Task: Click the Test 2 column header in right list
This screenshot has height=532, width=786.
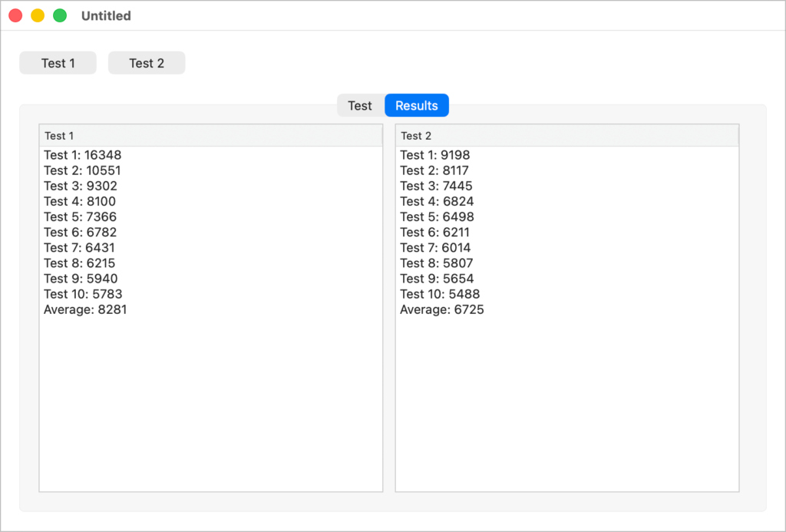Action: tap(566, 136)
